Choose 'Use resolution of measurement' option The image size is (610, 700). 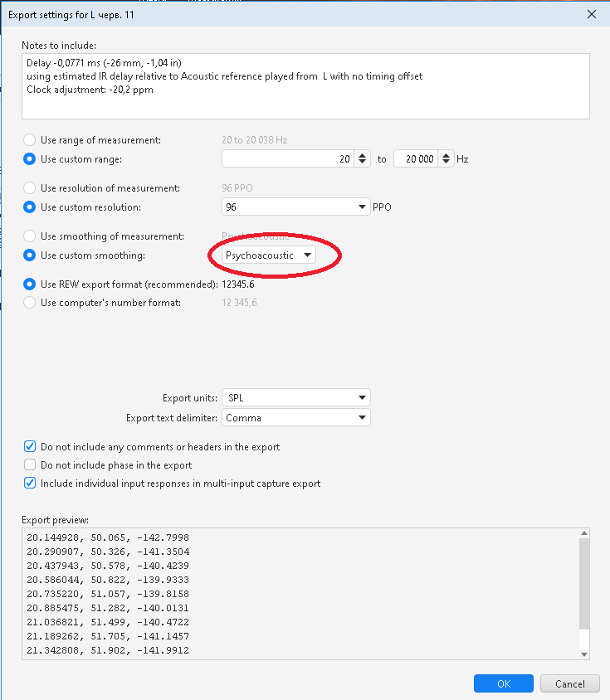click(31, 188)
